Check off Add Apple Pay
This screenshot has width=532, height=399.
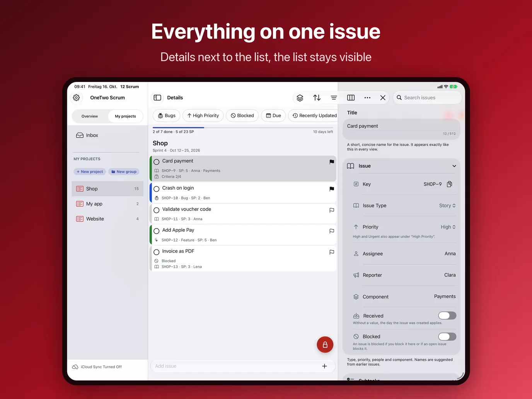[x=157, y=231]
